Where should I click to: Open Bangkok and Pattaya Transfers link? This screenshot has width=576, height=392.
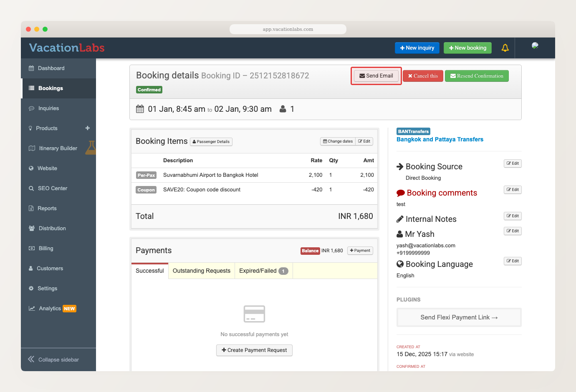click(x=440, y=139)
